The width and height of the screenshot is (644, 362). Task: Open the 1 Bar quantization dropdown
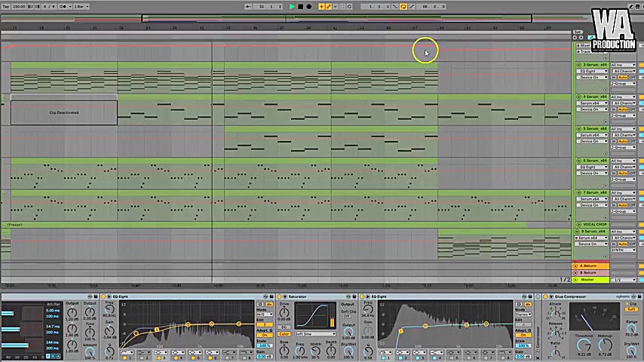pos(81,7)
